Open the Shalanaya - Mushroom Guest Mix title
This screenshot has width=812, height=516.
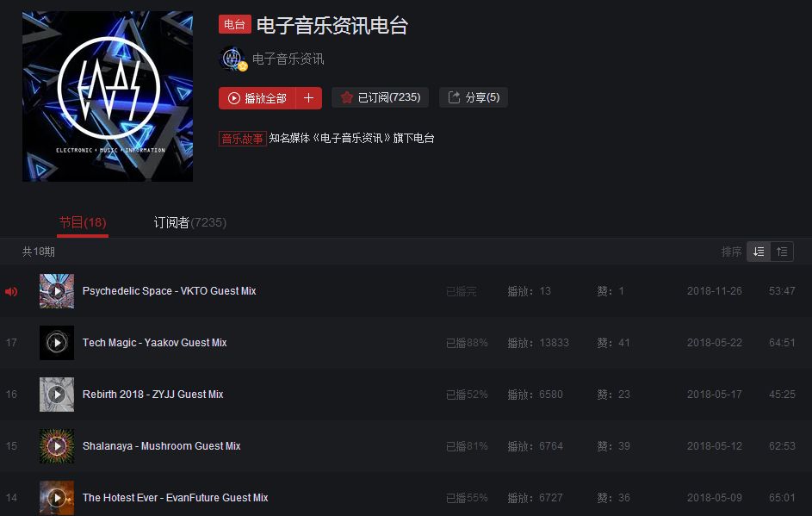coord(162,446)
